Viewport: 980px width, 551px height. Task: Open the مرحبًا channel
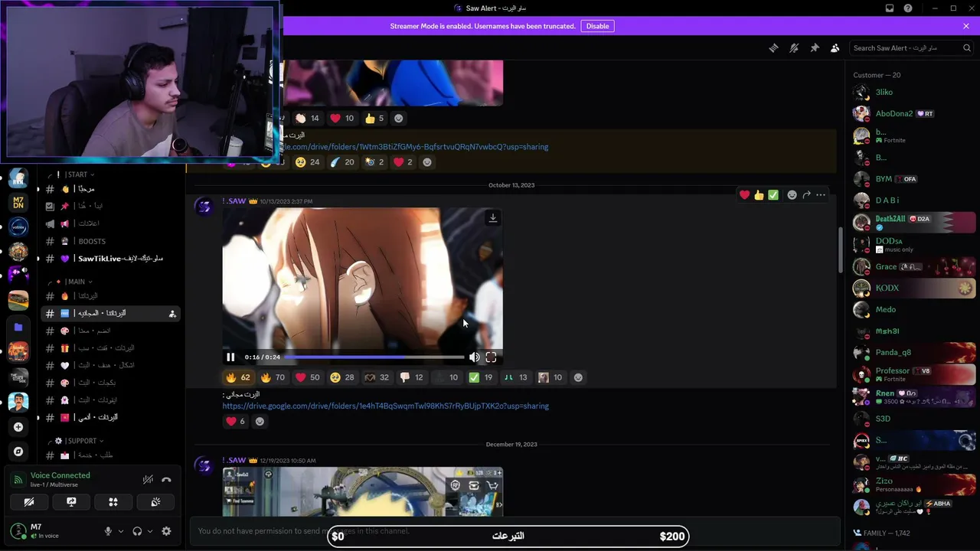(110, 189)
